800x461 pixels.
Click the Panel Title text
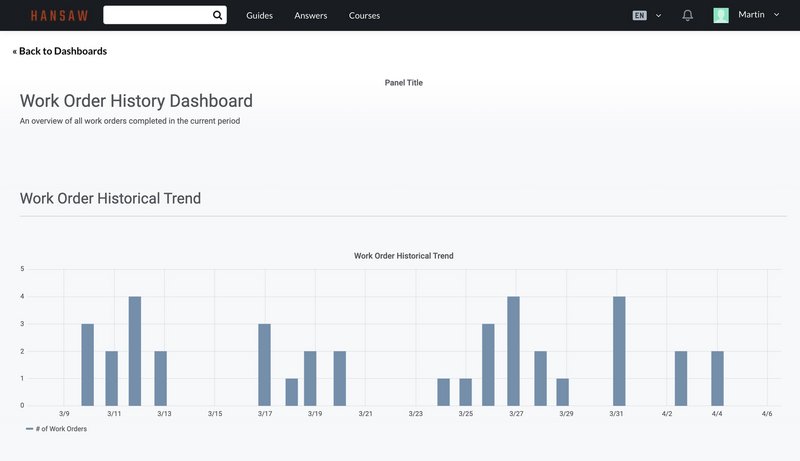404,83
